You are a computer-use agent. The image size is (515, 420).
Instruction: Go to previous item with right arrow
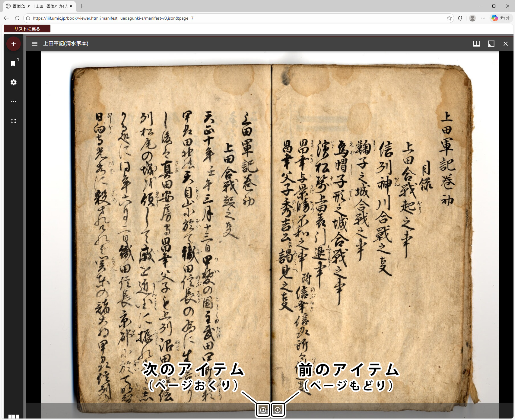click(x=278, y=410)
